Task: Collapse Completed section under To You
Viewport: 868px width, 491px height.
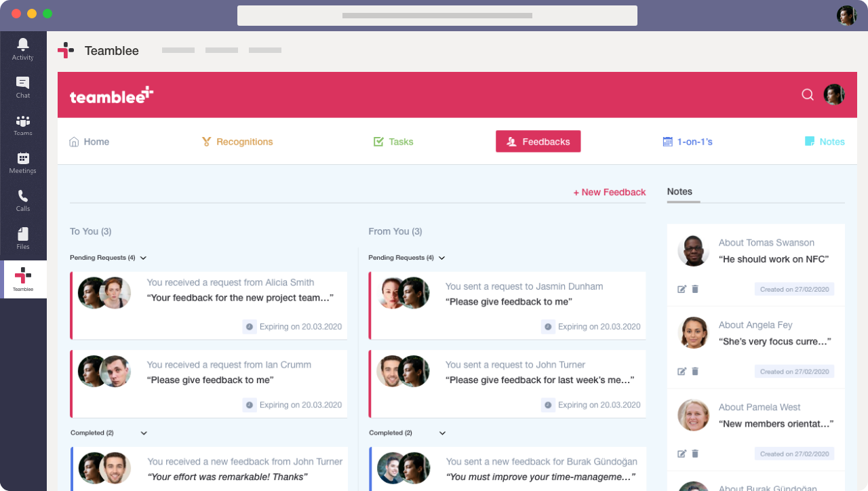Action: tap(144, 433)
